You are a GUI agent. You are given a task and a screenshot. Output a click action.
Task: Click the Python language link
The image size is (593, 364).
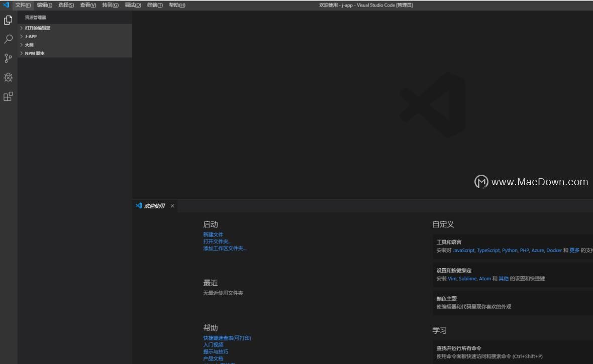[510, 250]
